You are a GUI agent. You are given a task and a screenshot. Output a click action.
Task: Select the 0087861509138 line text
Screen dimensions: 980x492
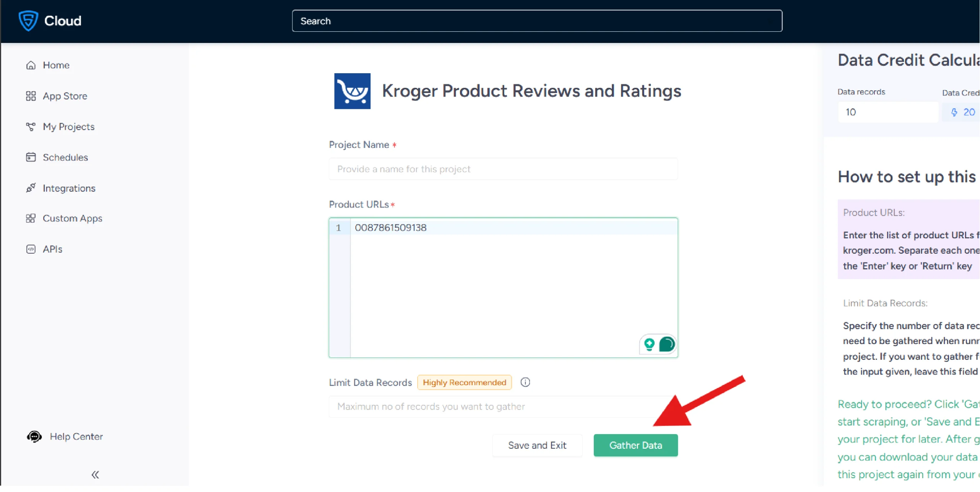[x=390, y=228]
